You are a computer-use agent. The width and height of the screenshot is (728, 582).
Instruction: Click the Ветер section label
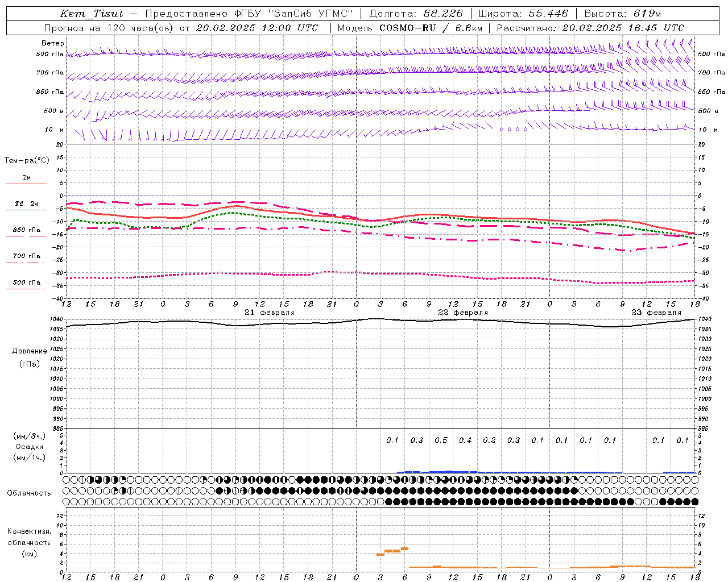pos(53,43)
